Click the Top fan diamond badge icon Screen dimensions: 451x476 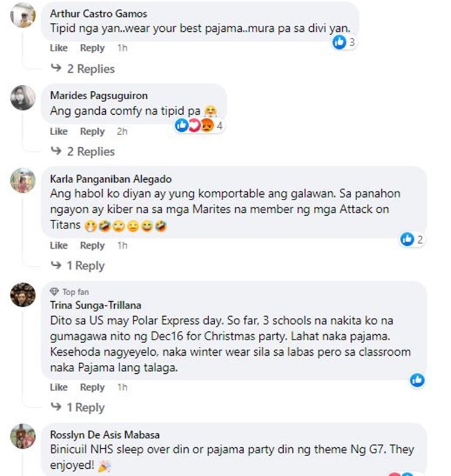(x=54, y=292)
